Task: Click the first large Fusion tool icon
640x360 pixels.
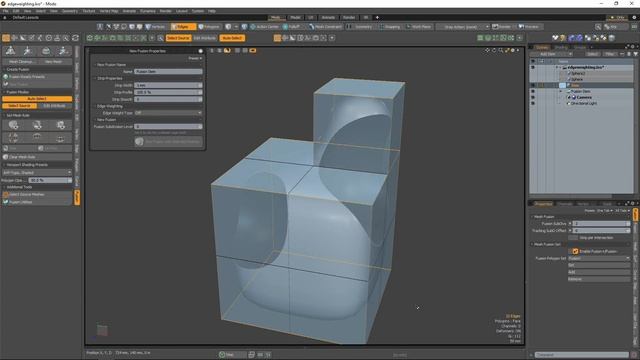Action: pos(11,51)
